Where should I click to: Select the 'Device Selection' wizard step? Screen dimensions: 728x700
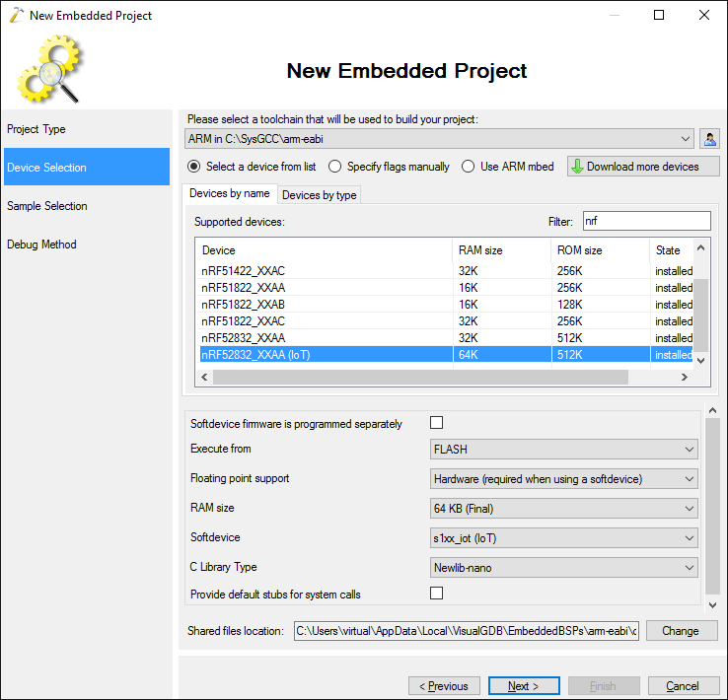tap(87, 167)
